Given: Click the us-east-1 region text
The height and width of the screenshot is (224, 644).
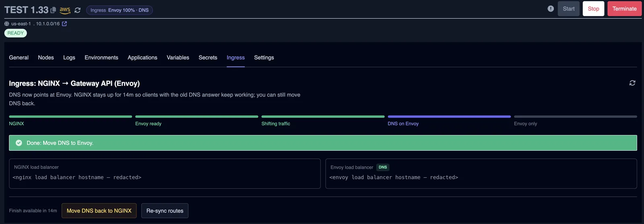Looking at the screenshot, I should pos(21,24).
